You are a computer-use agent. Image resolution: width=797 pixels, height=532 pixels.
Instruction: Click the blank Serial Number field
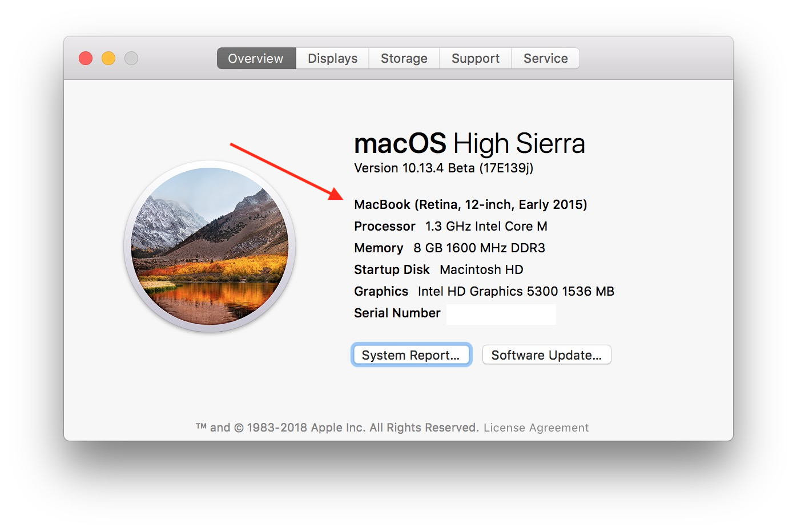501,314
